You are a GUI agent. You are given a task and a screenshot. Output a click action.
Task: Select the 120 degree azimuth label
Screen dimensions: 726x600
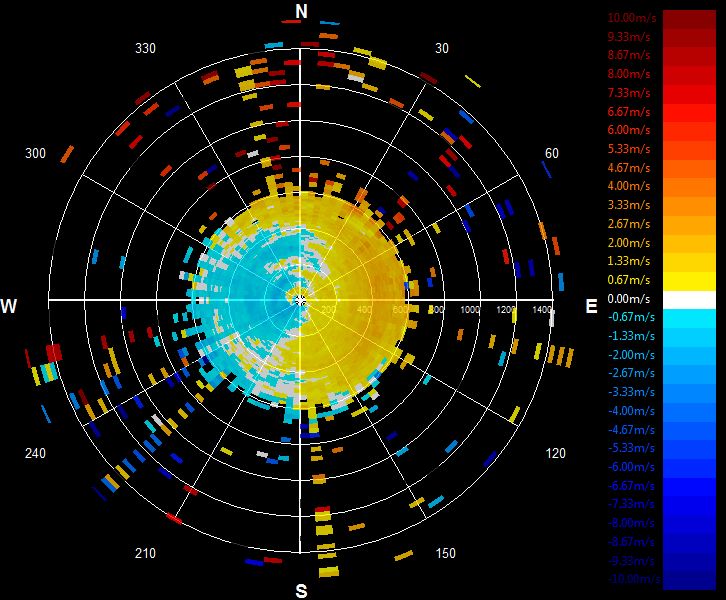pyautogui.click(x=556, y=453)
